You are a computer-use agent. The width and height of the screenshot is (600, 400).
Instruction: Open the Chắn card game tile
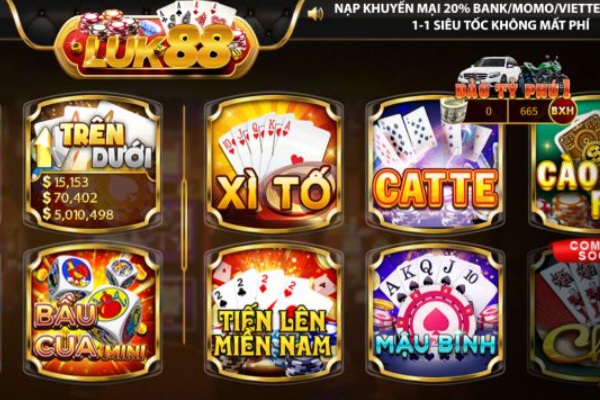tap(564, 312)
